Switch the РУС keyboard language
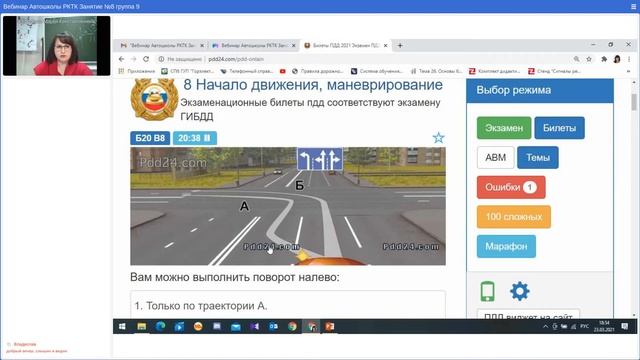The width and height of the screenshot is (640, 360). coord(584,326)
